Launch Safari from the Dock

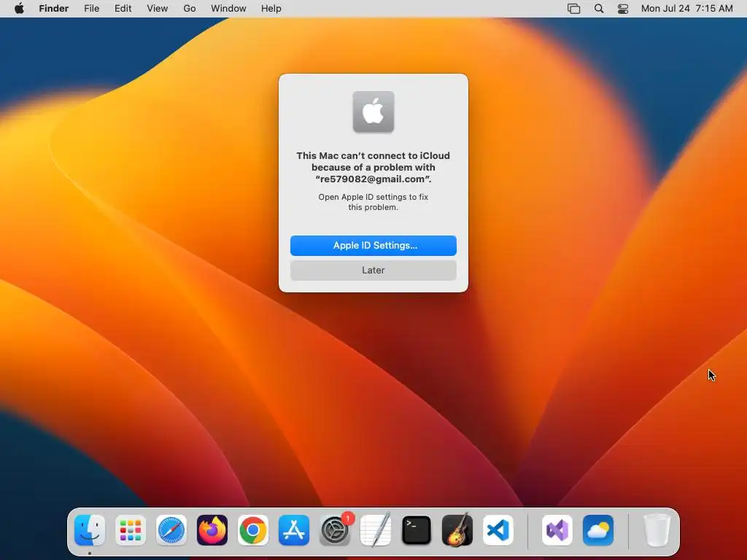tap(171, 531)
